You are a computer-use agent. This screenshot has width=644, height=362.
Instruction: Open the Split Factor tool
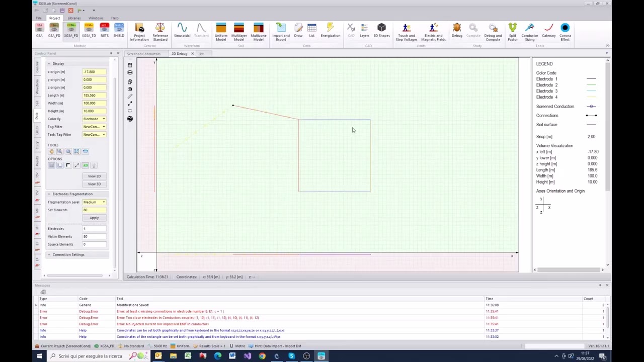(x=512, y=32)
